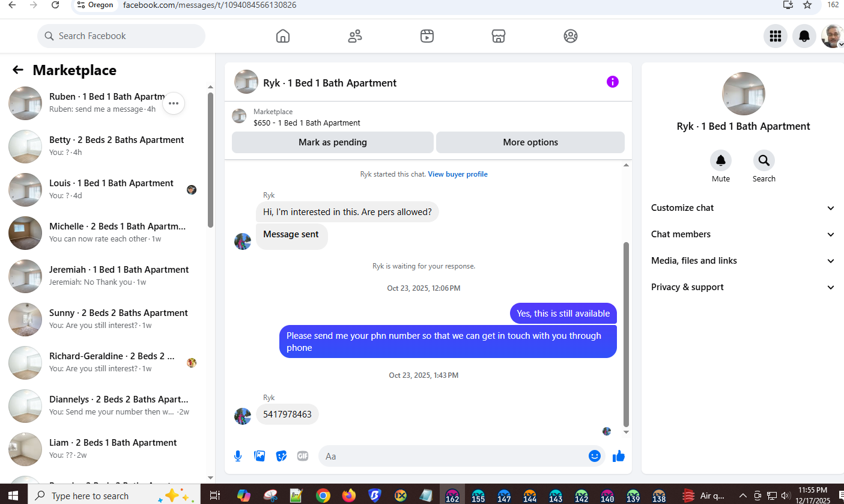Click the 'Are pers allowed?' message bubble
Image resolution: width=844 pixels, height=504 pixels.
[x=347, y=212]
